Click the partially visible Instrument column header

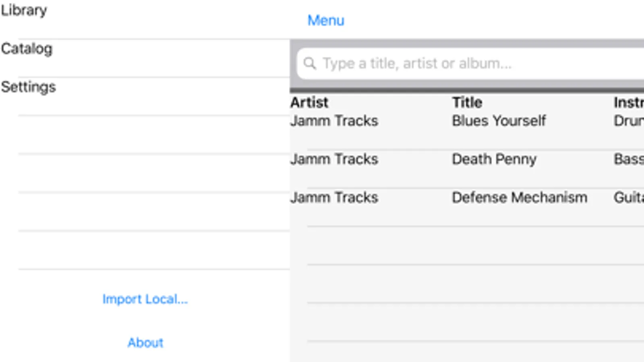628,103
